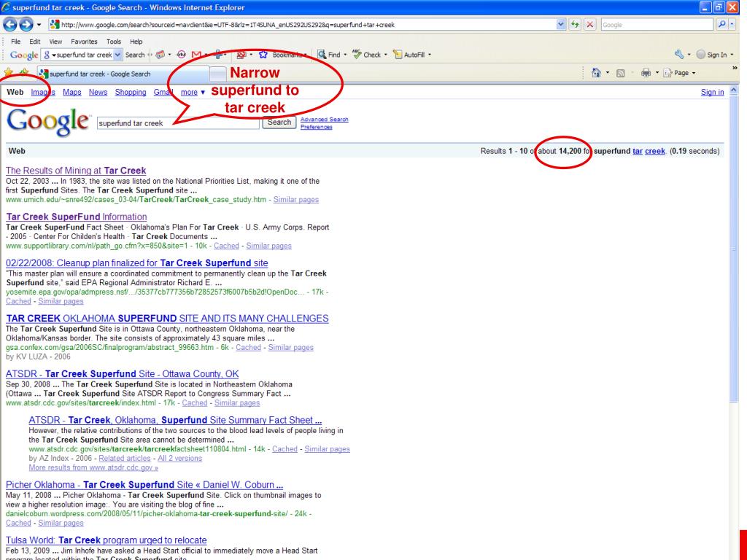Open Advanced Search link
This screenshot has width=747, height=560.
(x=325, y=120)
